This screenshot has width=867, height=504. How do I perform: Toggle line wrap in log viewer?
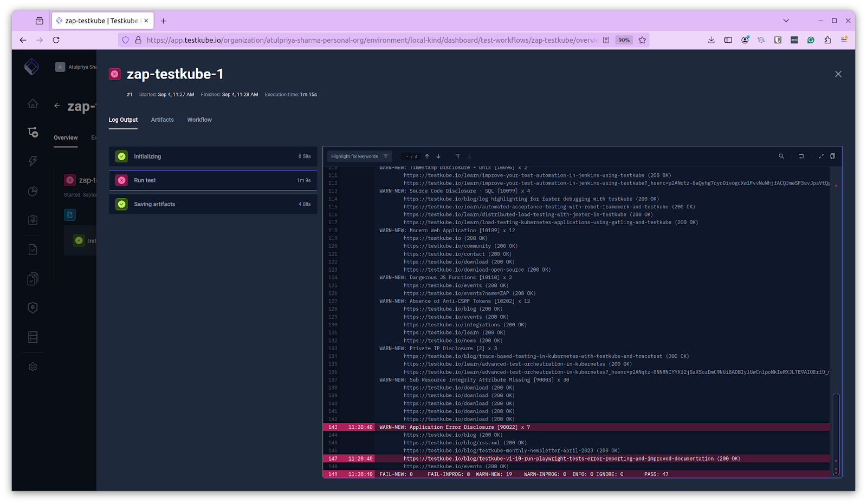[801, 156]
